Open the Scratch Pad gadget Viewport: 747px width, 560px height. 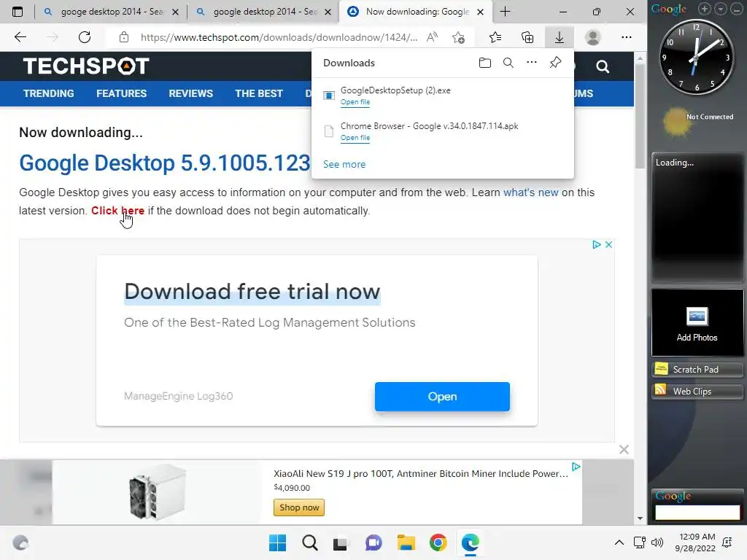pos(697,370)
